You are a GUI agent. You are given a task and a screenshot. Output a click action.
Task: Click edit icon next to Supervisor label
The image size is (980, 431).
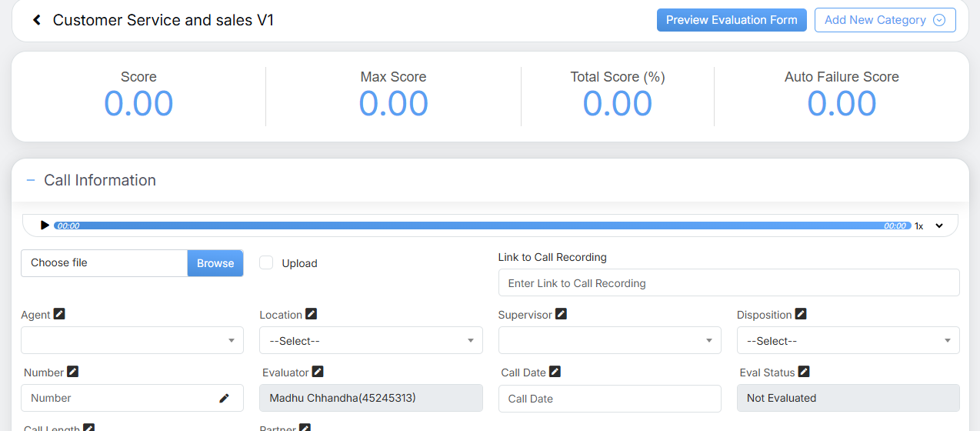[x=561, y=314]
